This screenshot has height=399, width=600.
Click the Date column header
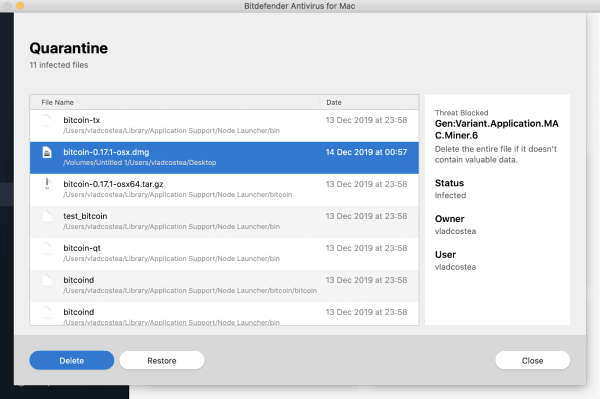[x=369, y=103]
